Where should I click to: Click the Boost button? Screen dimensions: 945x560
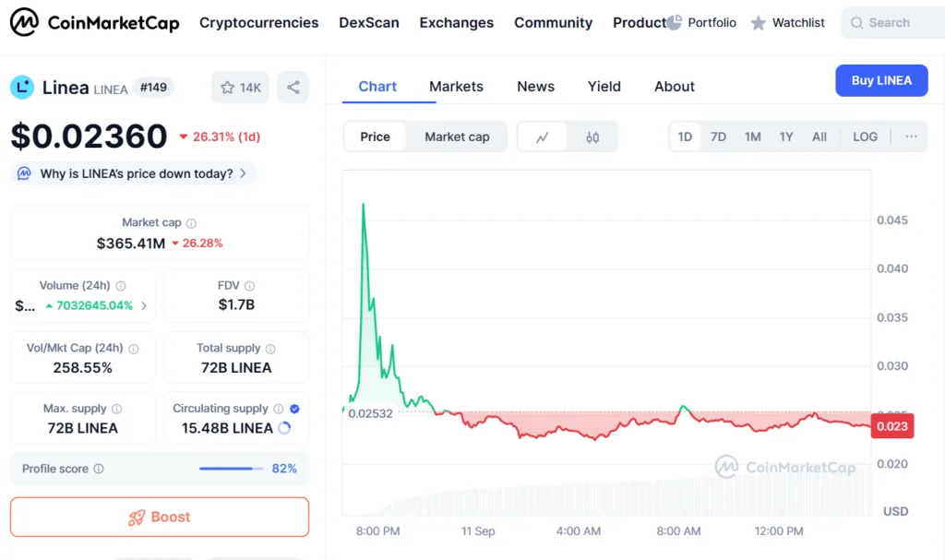tap(159, 517)
